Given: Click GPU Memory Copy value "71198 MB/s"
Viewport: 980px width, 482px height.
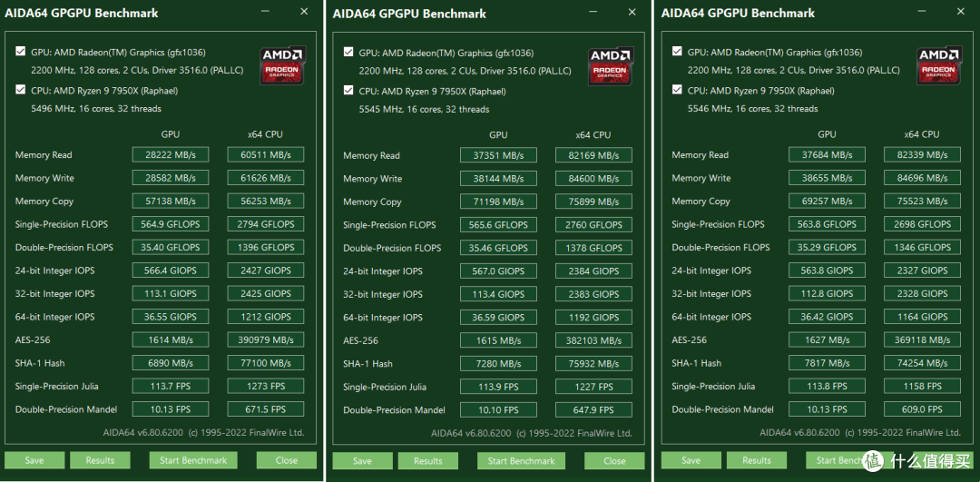Looking at the screenshot, I should coord(499,202).
